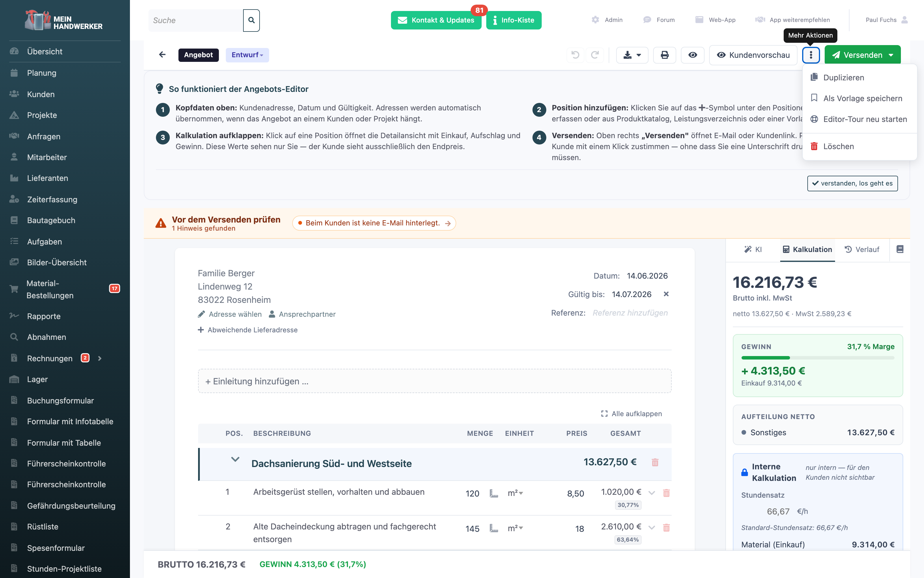The image size is (924, 578).
Task: Open the Mehr Aktionen three-dot button
Action: 811,55
